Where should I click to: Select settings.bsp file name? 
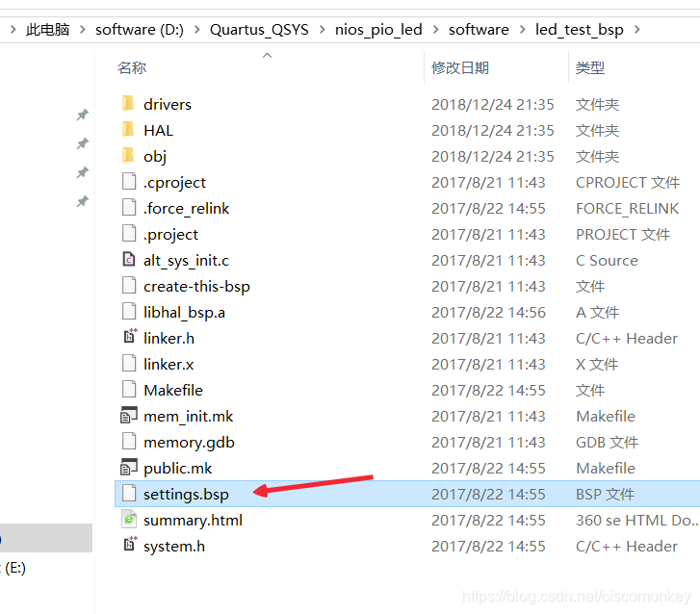point(186,494)
